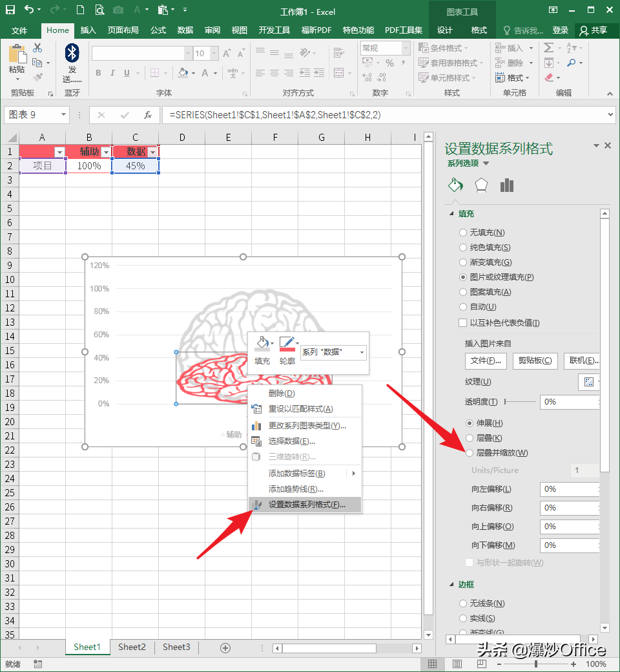
Task: Switch to Normal view grid icon
Action: pos(432,664)
